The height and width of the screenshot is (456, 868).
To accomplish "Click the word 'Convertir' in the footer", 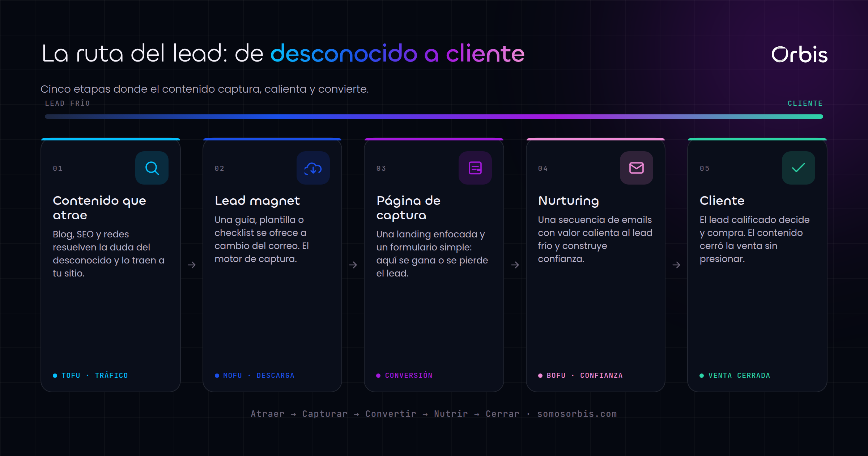I will tap(391, 414).
